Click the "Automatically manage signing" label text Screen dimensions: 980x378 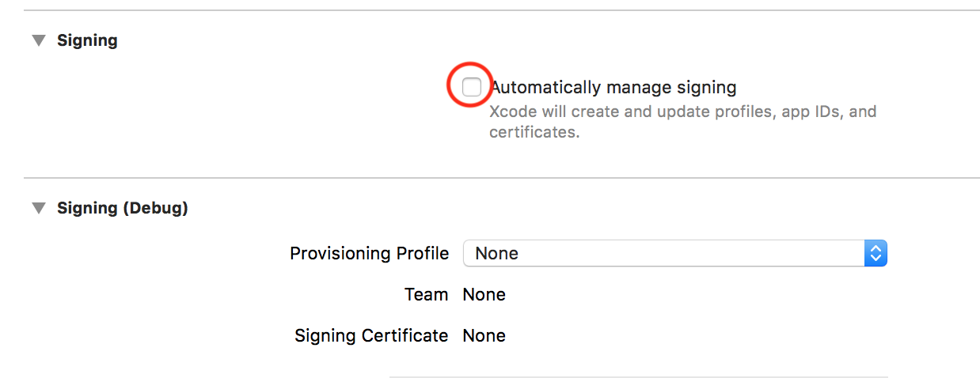pyautogui.click(x=613, y=87)
